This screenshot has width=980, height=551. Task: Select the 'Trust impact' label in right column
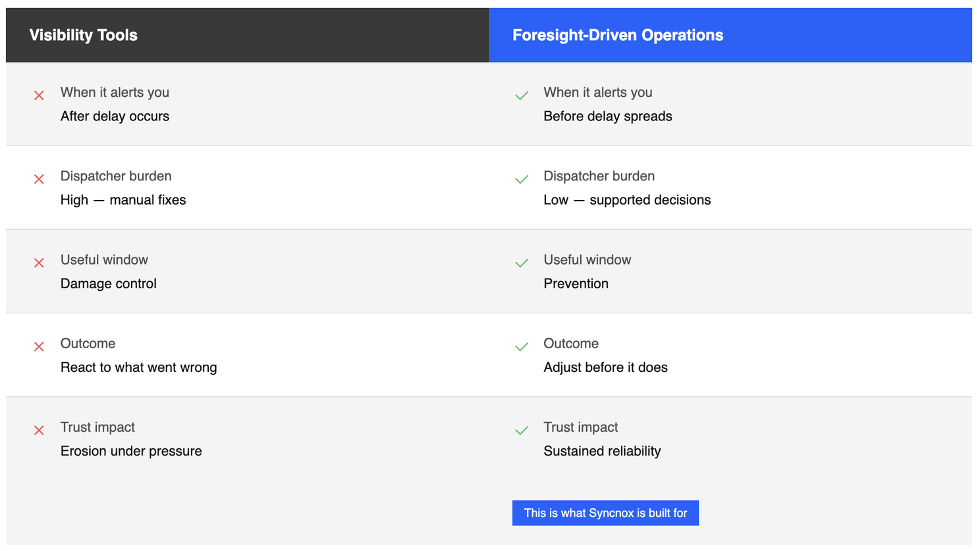coord(580,427)
